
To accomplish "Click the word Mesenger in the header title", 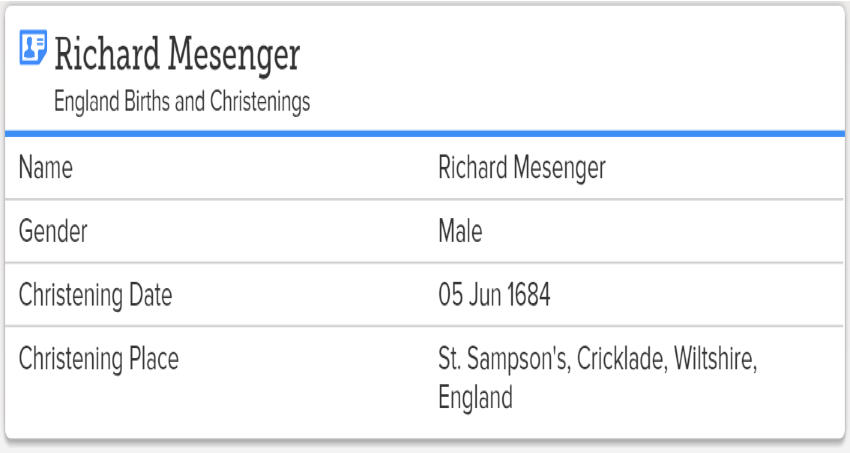I will (x=234, y=55).
